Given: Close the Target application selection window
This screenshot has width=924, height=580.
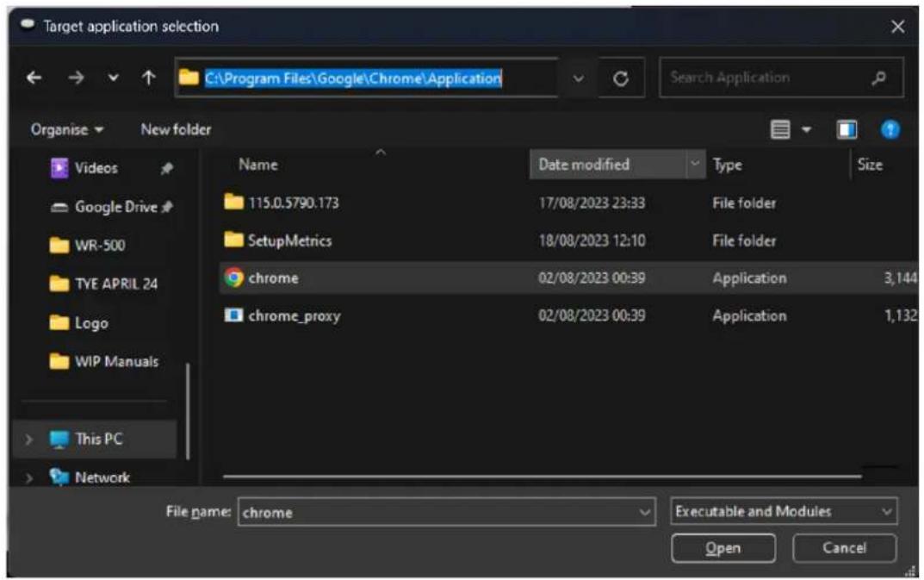Looking at the screenshot, I should point(897,27).
